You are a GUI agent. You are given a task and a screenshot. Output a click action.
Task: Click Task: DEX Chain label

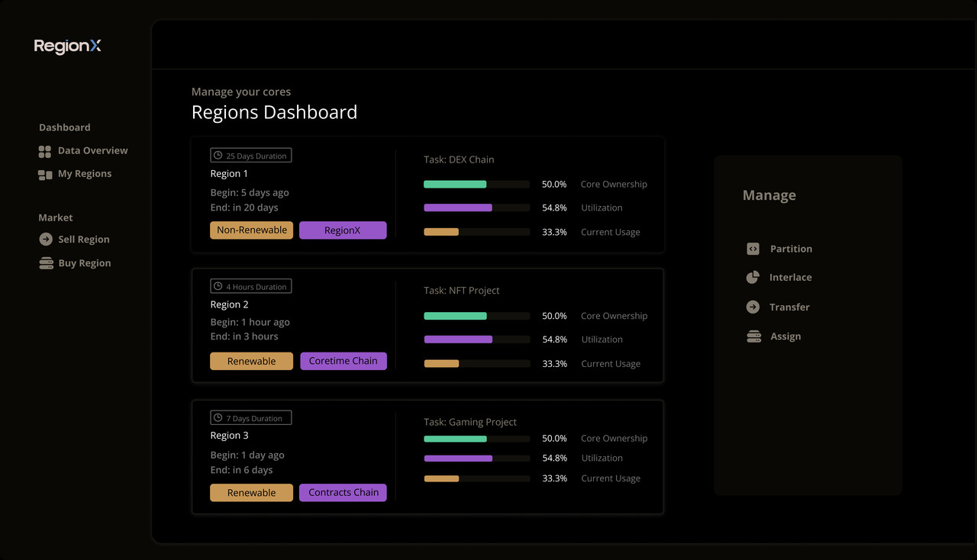(x=459, y=159)
